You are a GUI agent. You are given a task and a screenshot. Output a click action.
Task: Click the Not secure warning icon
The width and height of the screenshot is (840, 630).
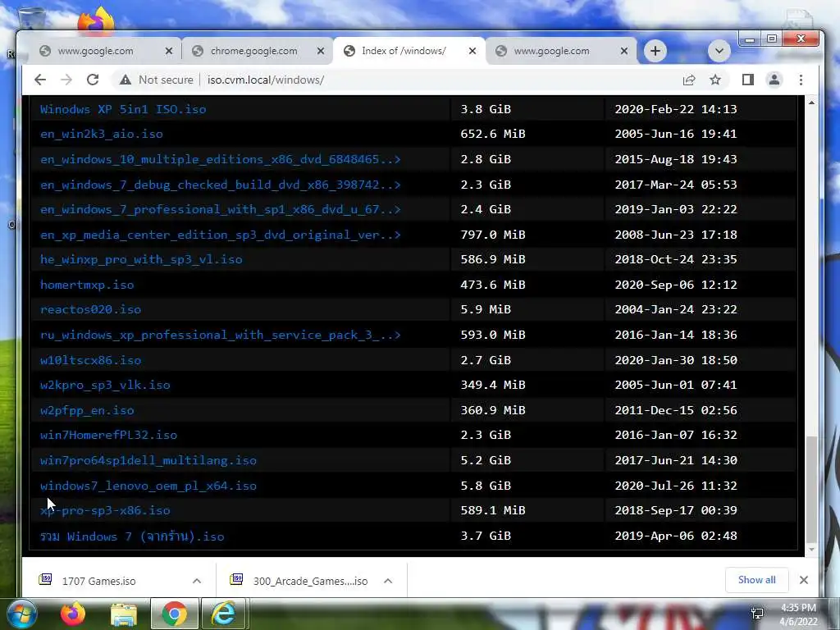point(126,80)
